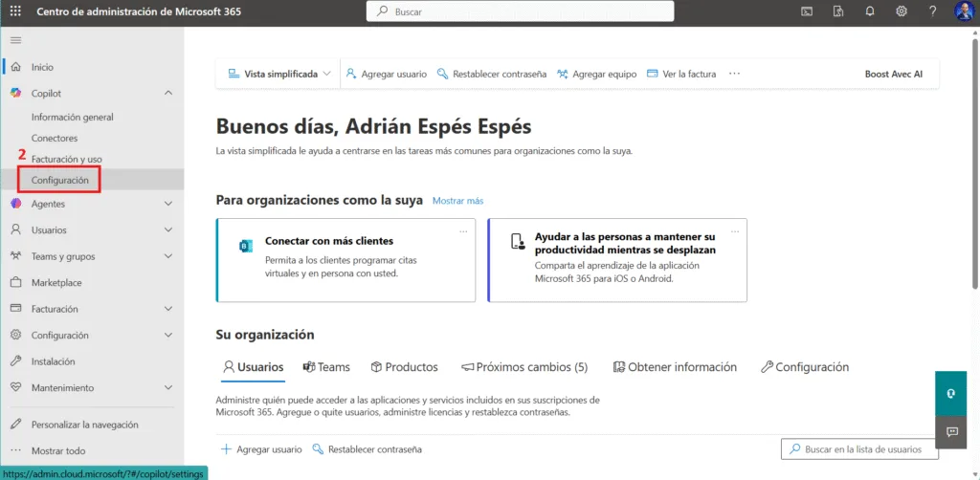980x480 pixels.
Task: Focus the top Buscar search box
Action: coord(520,11)
